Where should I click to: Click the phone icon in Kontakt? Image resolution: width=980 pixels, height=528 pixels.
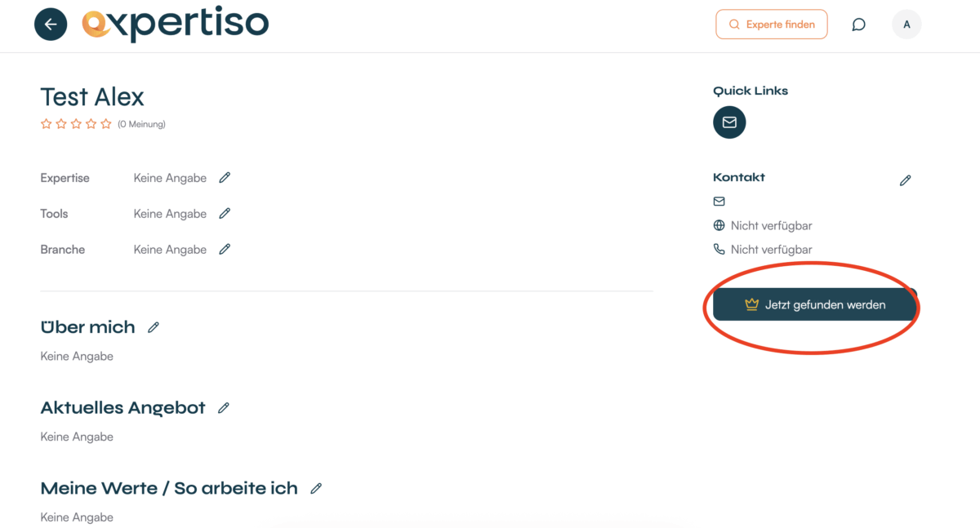click(719, 249)
